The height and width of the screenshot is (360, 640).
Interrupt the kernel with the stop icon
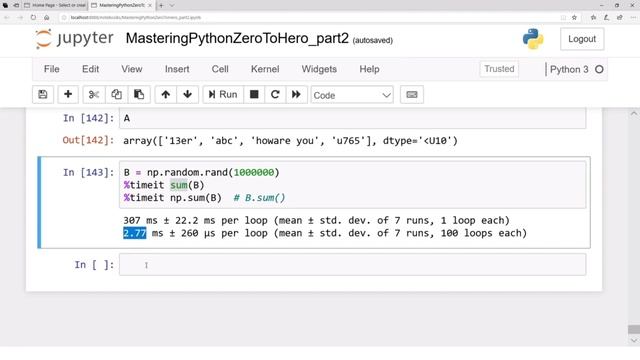tap(254, 95)
